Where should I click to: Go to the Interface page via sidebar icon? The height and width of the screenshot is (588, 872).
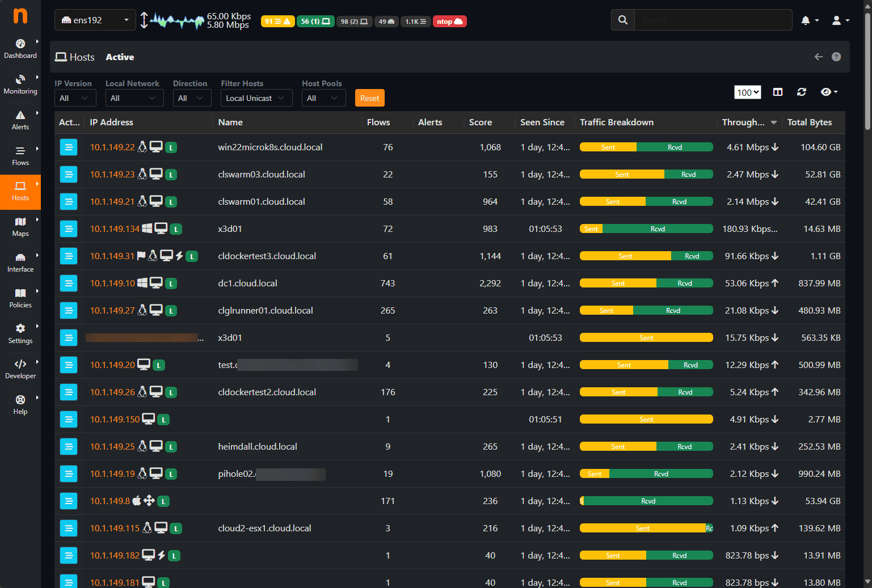click(20, 263)
